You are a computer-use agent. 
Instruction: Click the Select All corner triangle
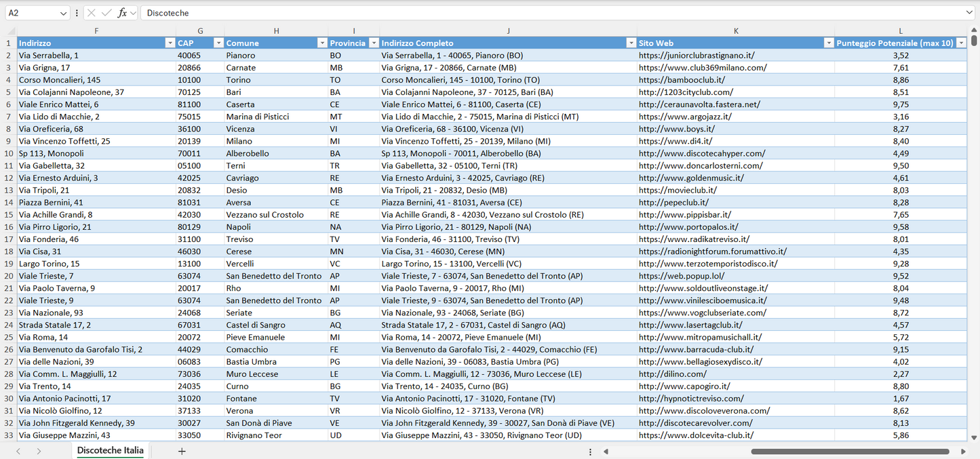tap(9, 31)
